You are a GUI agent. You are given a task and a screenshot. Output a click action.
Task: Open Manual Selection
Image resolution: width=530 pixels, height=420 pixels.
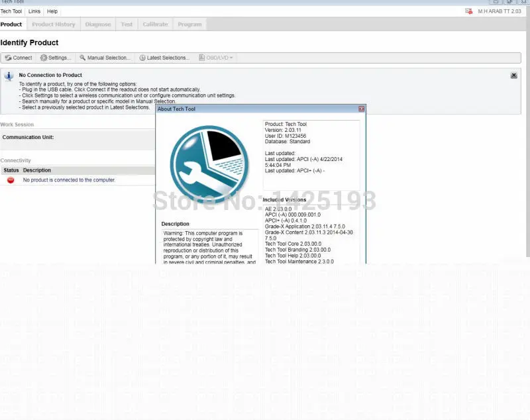point(105,58)
